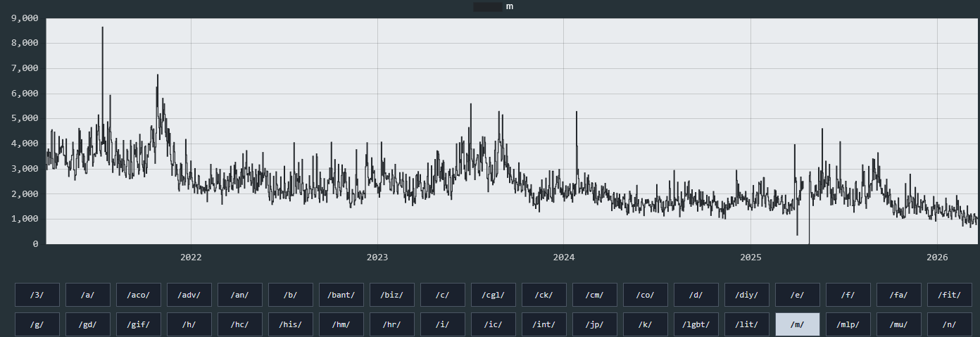Click the /i/ board button
This screenshot has height=337, width=980.
pyautogui.click(x=443, y=324)
